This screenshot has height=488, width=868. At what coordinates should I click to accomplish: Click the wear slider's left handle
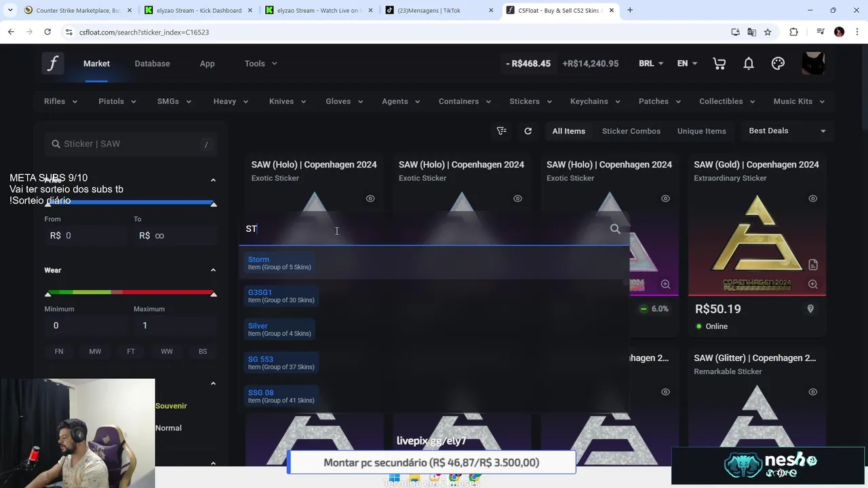tap(47, 293)
